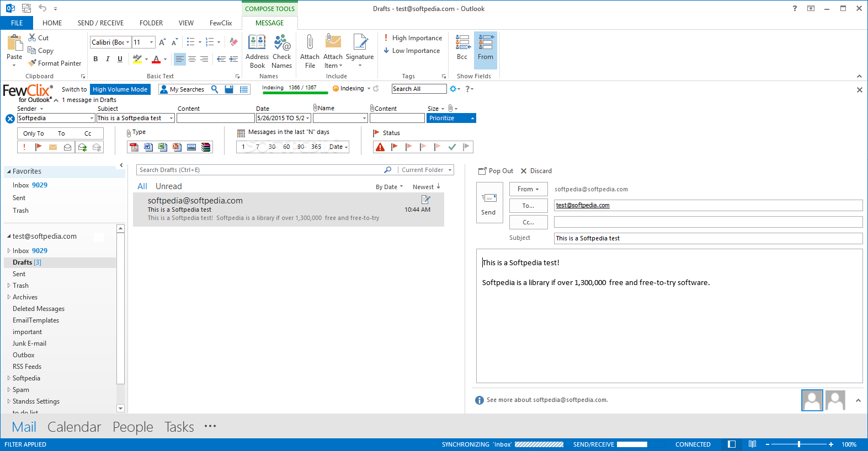Screen dimensions: 868x451
Task: Click the Cc... button
Action: [x=529, y=222]
